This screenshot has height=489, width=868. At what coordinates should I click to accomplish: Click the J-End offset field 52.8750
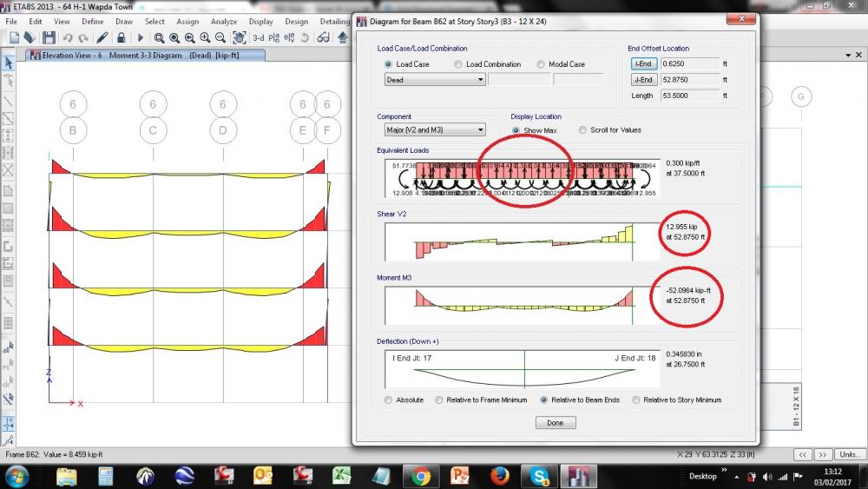coord(690,80)
